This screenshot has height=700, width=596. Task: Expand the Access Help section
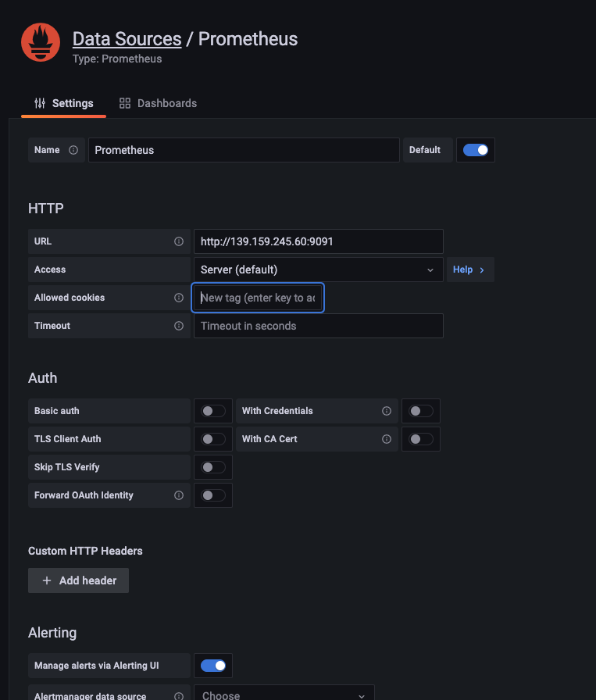[469, 270]
